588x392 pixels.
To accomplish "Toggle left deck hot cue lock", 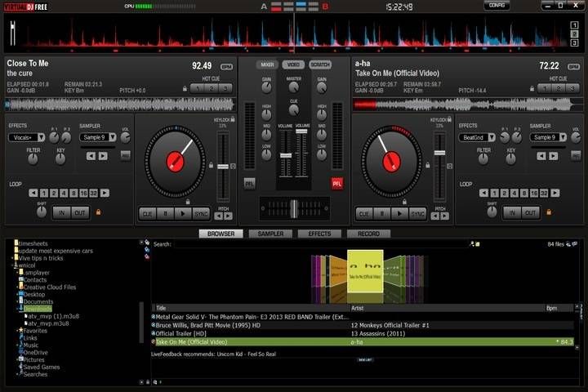I will (x=185, y=89).
